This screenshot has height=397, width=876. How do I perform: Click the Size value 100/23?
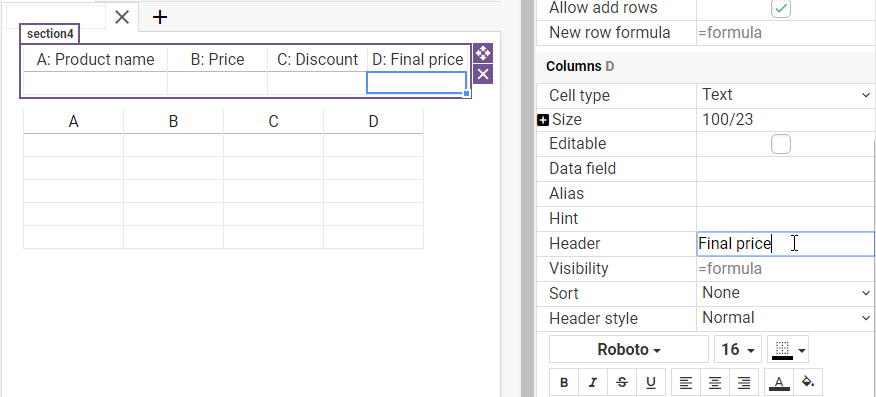pyautogui.click(x=785, y=119)
